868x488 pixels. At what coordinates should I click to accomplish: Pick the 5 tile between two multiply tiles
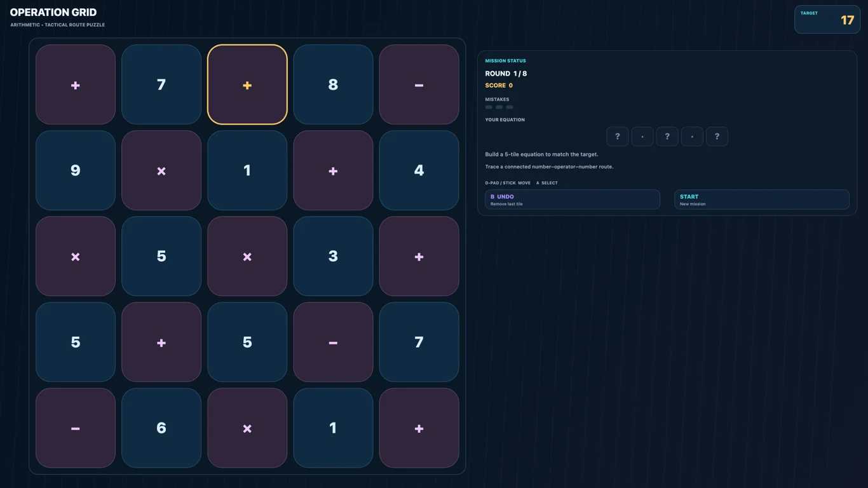pos(161,256)
